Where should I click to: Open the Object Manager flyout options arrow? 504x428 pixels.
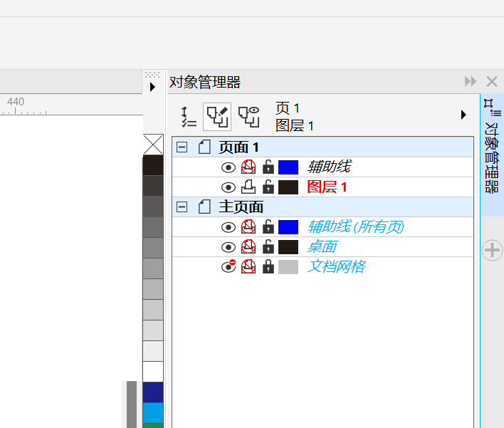click(x=463, y=115)
